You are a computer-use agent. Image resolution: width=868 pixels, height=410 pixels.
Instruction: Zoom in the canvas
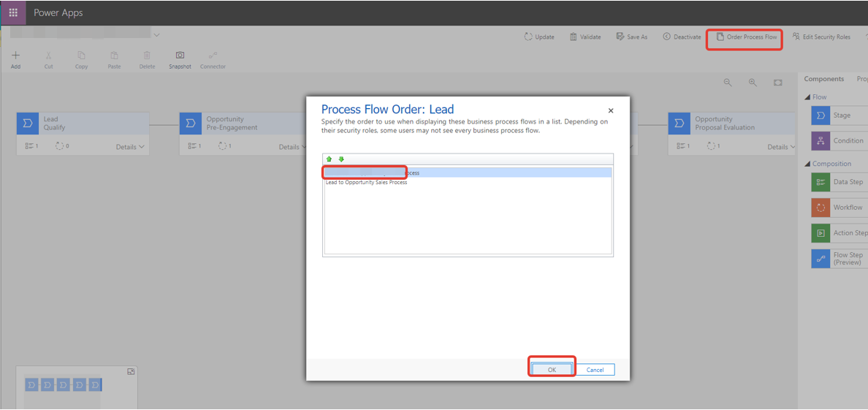click(753, 82)
